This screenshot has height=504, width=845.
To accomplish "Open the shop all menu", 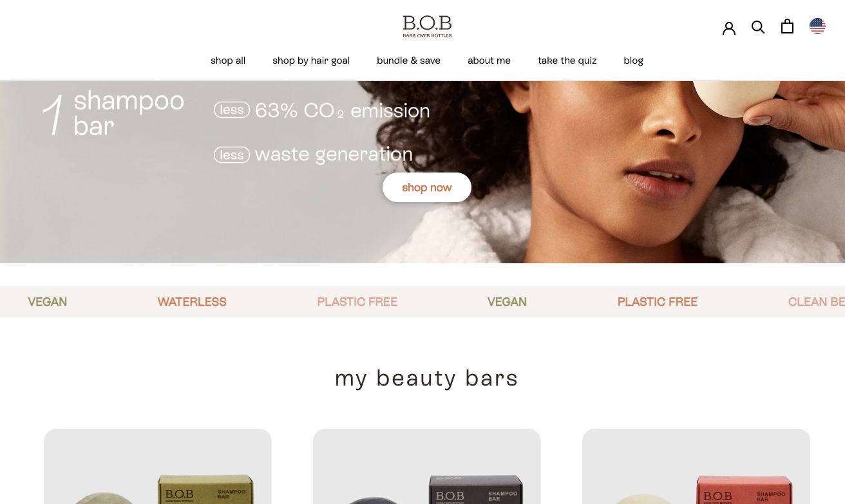I will (228, 61).
